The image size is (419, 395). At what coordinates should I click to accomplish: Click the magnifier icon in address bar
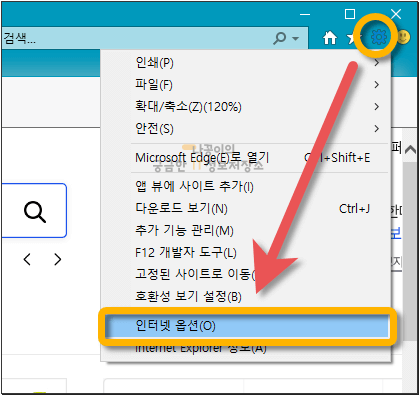tap(280, 38)
